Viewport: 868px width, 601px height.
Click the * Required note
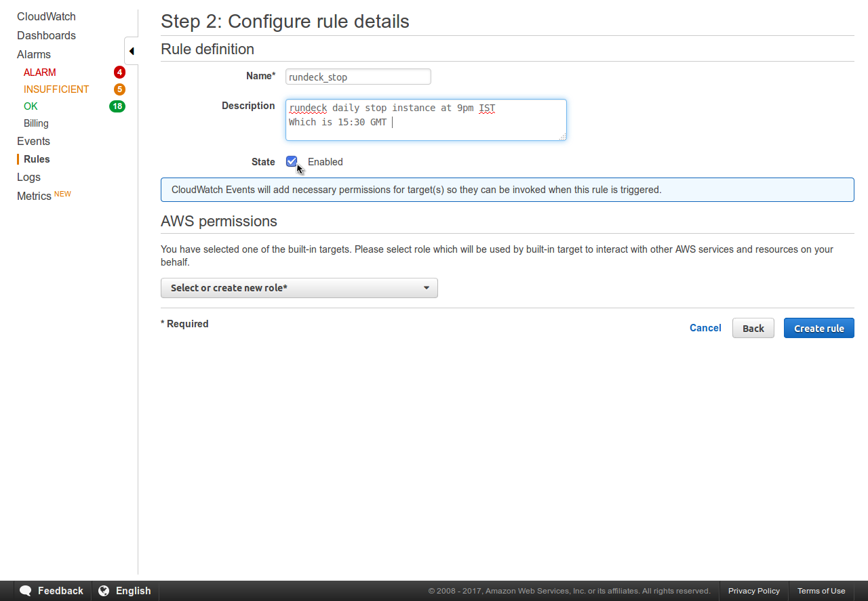tap(184, 324)
